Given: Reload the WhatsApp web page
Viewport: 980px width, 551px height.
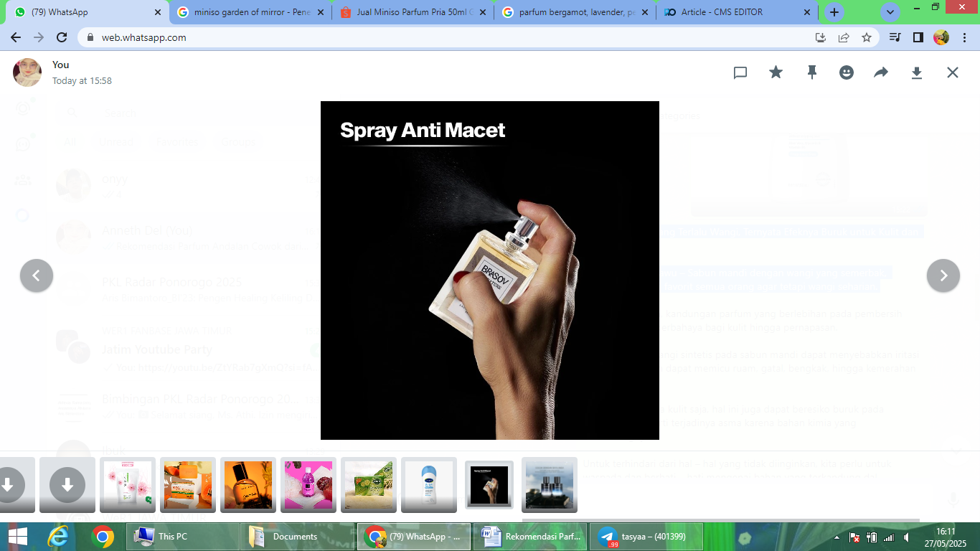Looking at the screenshot, I should 62,37.
